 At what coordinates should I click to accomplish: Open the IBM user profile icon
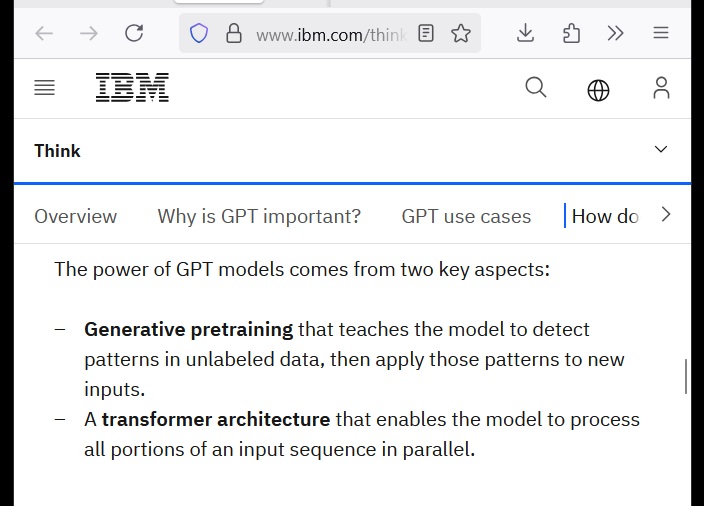point(661,88)
